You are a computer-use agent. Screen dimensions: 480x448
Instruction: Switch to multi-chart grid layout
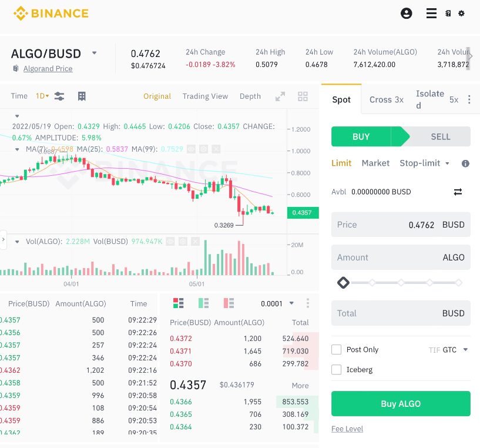pos(303,96)
